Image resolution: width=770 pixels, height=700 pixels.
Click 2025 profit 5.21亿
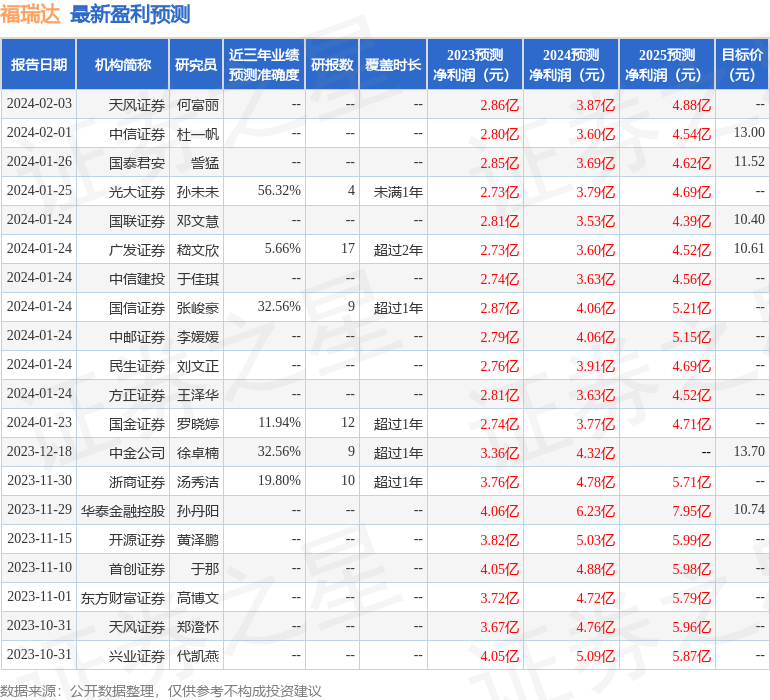tap(691, 308)
